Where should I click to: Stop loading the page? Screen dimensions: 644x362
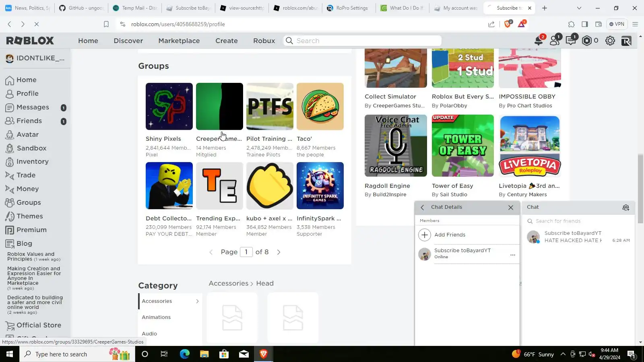(x=36, y=24)
